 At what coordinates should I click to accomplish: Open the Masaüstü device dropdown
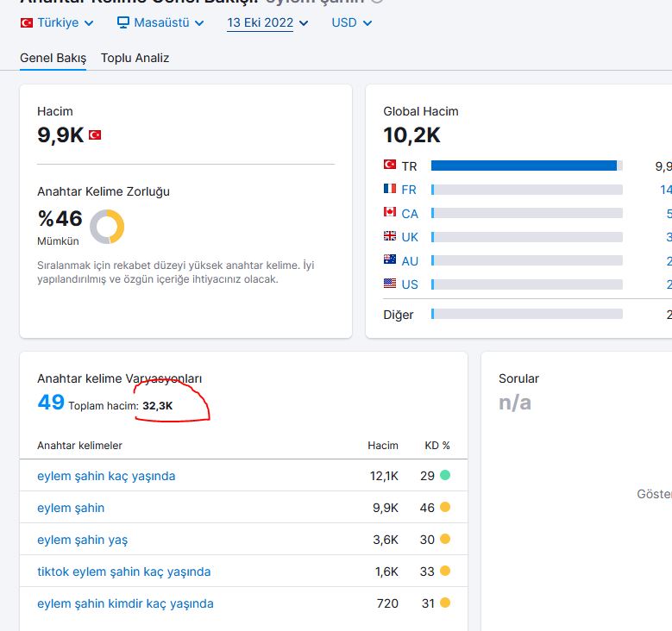coord(160,22)
